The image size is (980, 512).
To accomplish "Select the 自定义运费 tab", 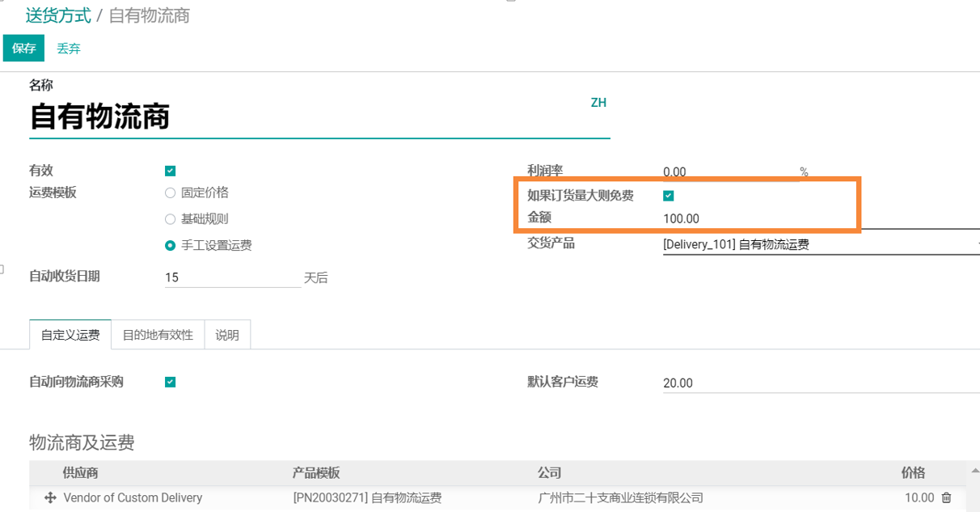I will tap(70, 335).
